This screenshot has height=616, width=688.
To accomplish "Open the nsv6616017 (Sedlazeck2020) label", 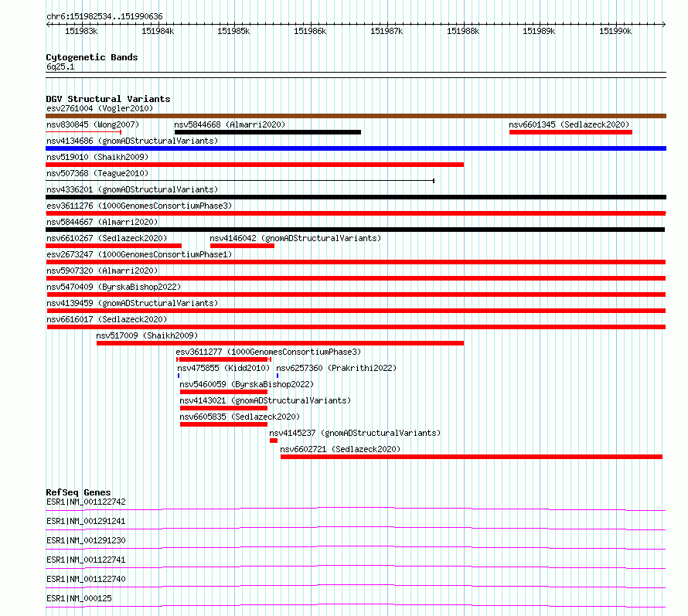I will pos(107,319).
